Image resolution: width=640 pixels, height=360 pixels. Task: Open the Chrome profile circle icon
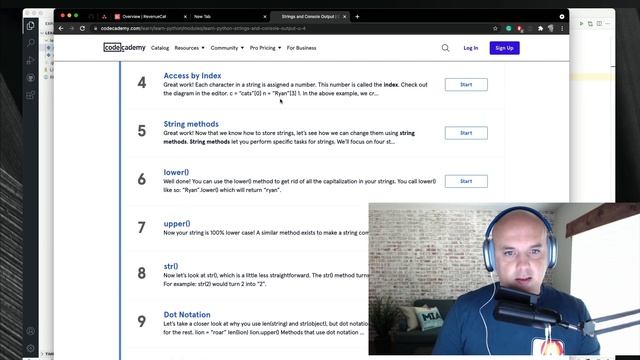562,17
